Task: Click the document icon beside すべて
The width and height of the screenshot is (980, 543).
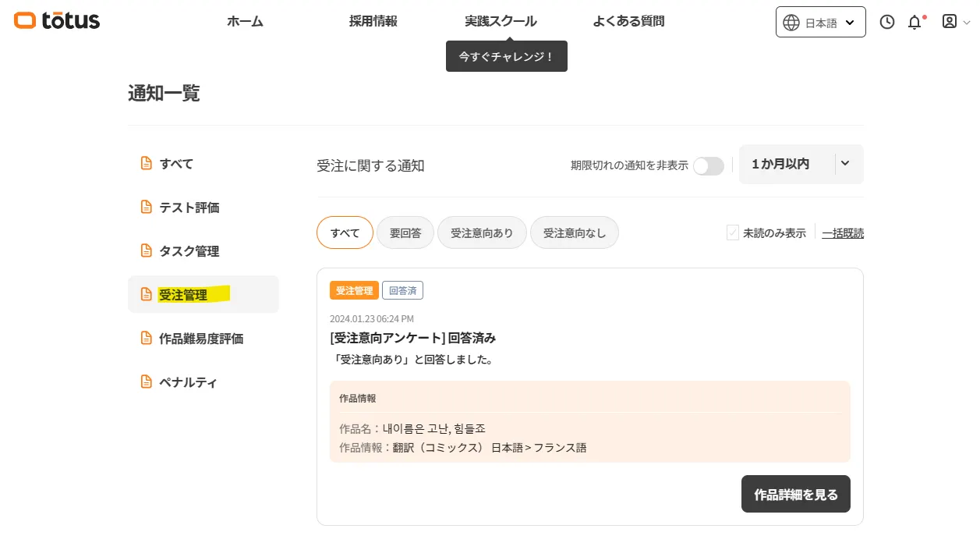Action: point(145,164)
